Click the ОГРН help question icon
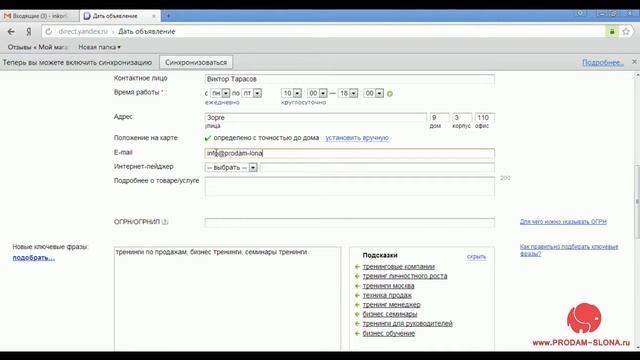Screen dimensions: 640x360 coord(164,222)
